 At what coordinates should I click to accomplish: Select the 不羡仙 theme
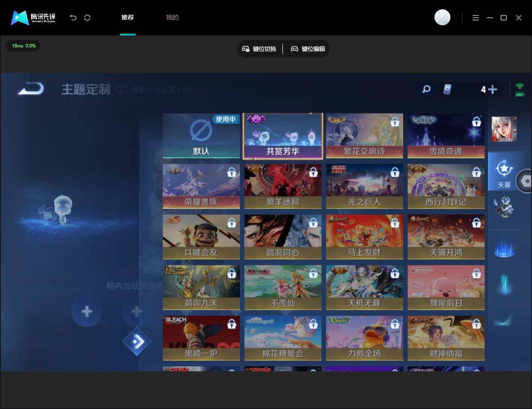tap(283, 287)
